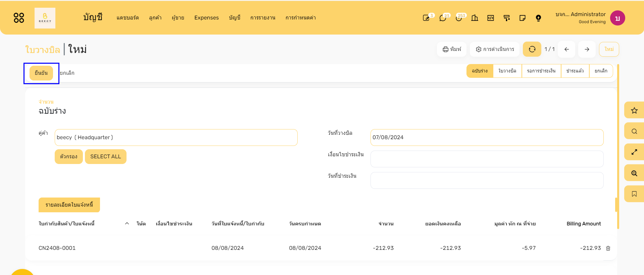The image size is (644, 275).
Task: Click the -5.97 withholding value cell
Action: click(x=529, y=248)
